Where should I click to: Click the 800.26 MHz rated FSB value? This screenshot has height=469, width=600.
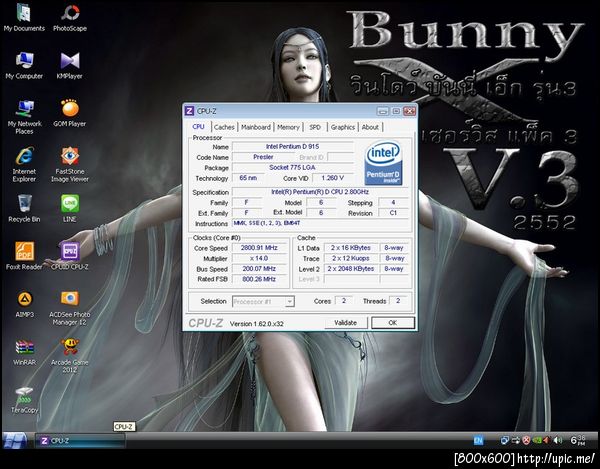point(259,279)
